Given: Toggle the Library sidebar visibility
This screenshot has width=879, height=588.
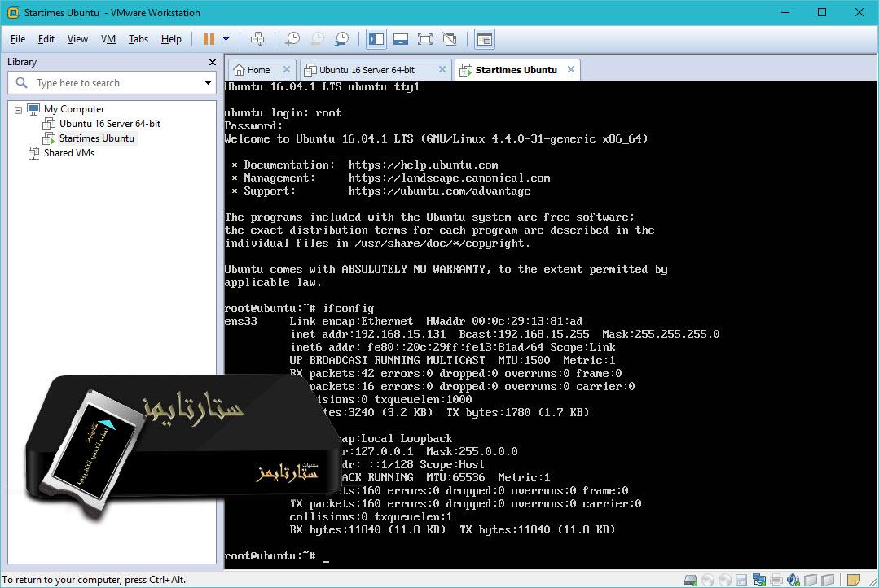Looking at the screenshot, I should (376, 38).
